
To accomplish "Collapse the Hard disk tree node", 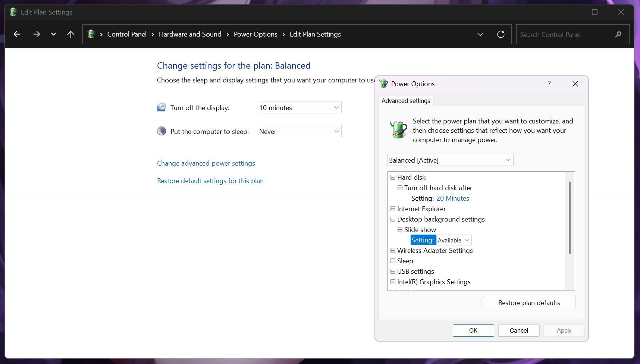I will click(x=393, y=178).
